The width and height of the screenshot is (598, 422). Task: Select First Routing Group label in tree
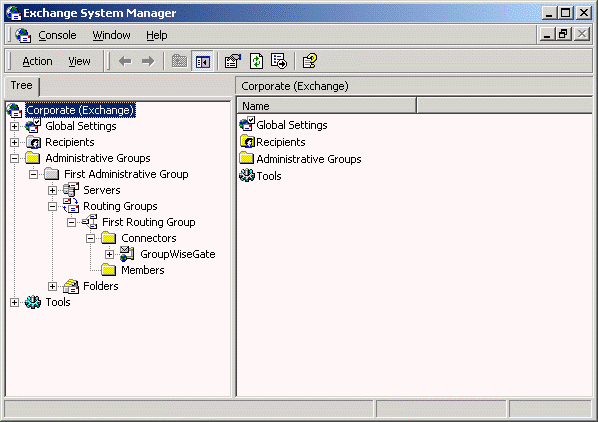(x=149, y=222)
